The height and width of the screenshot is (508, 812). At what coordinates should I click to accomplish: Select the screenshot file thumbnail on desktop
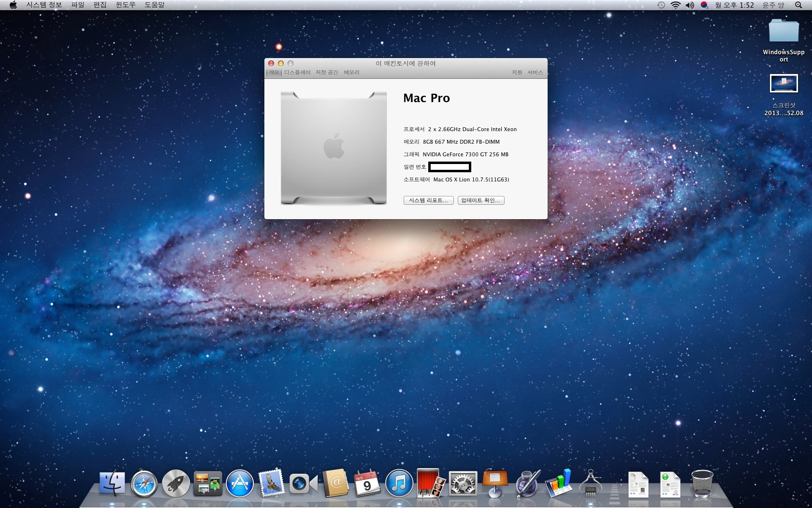[783, 84]
